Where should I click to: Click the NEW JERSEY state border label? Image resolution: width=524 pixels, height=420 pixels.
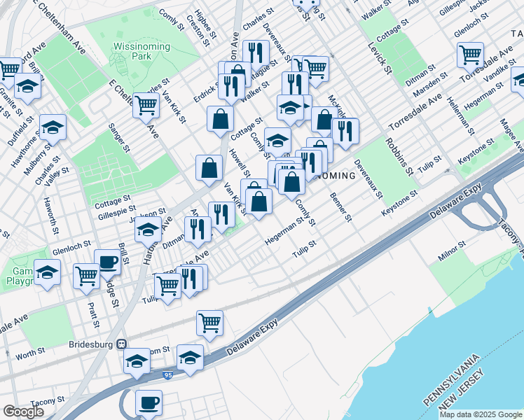click(461, 389)
